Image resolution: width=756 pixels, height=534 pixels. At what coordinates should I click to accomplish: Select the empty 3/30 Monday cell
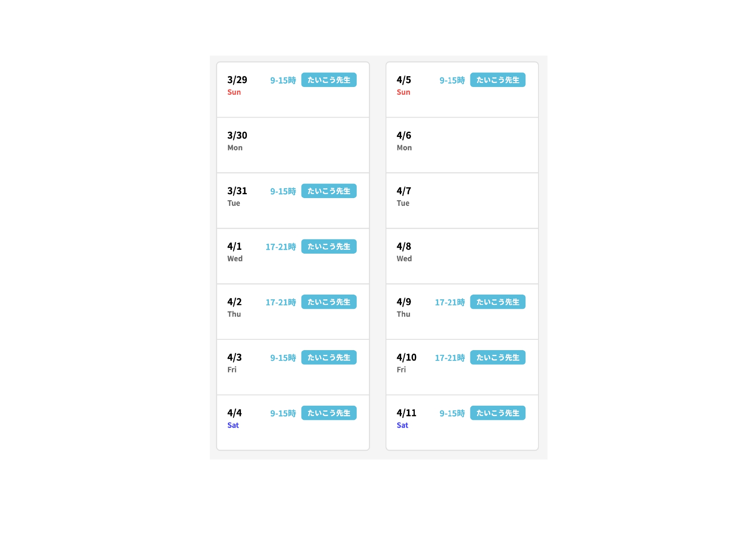tap(293, 145)
